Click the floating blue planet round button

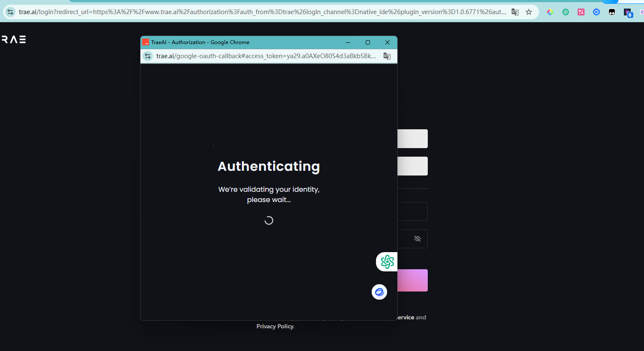(379, 292)
